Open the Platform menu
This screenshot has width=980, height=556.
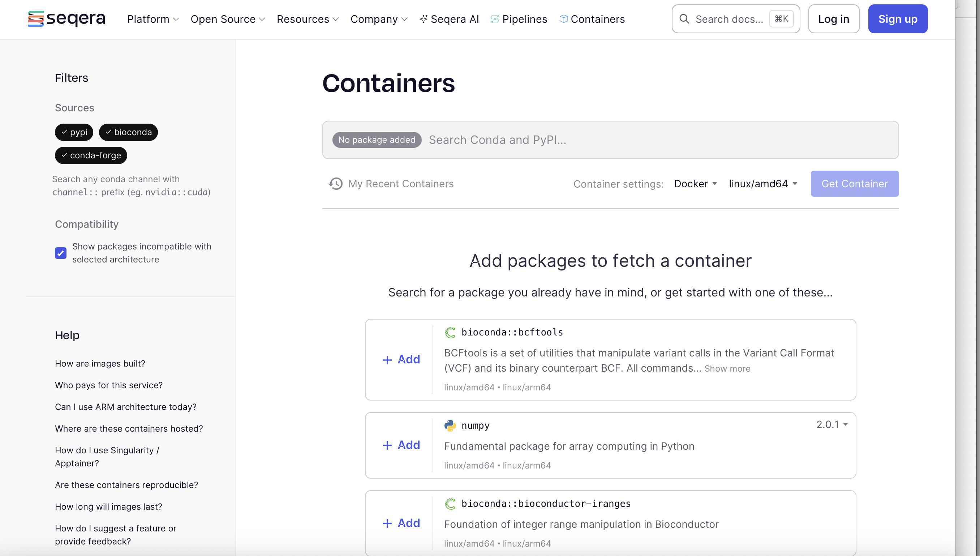152,19
